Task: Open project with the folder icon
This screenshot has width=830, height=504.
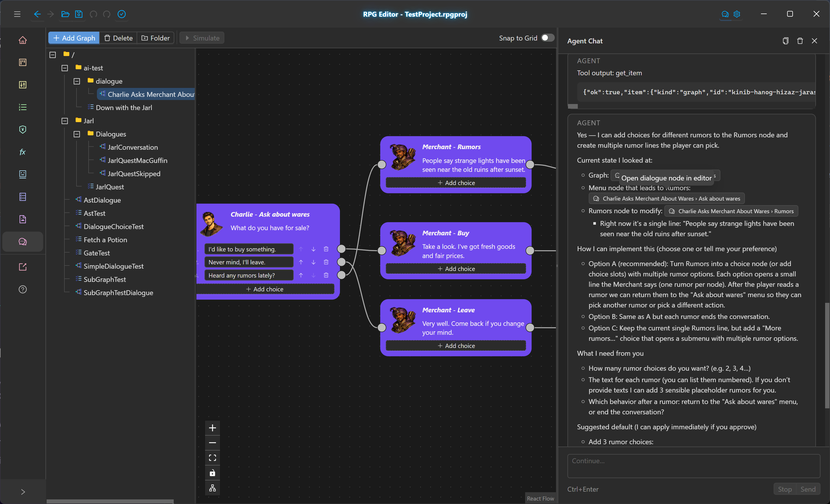Action: (x=65, y=14)
